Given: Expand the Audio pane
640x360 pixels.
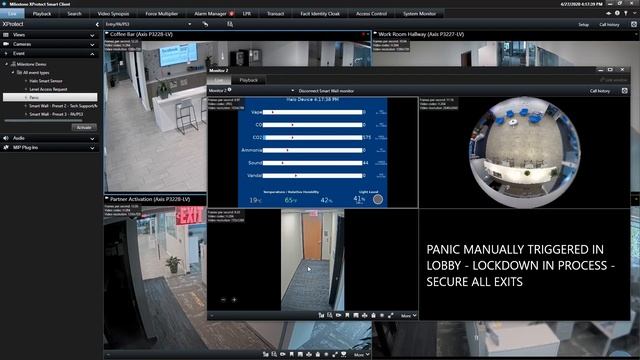Looking at the screenshot, I should (x=92, y=139).
